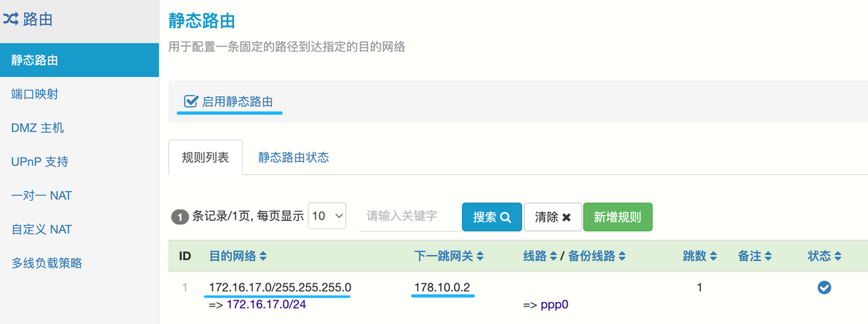
Task: Click the blue status checkmark icon in row 1
Action: (x=824, y=287)
